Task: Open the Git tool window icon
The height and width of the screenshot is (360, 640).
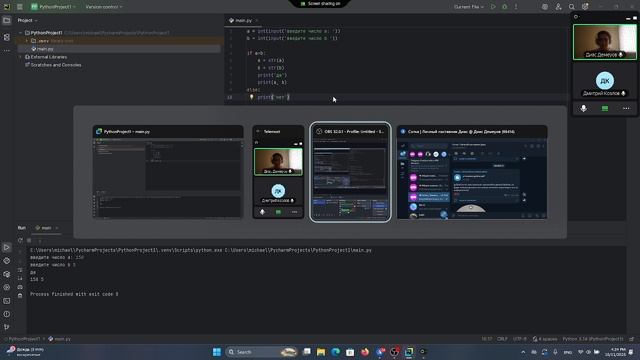Action: 7,327
